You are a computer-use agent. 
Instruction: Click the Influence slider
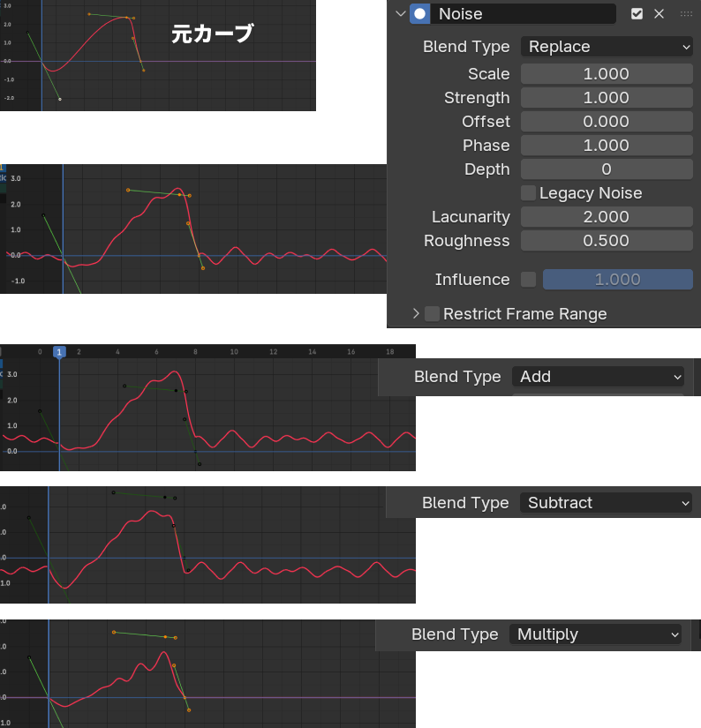[x=617, y=279]
